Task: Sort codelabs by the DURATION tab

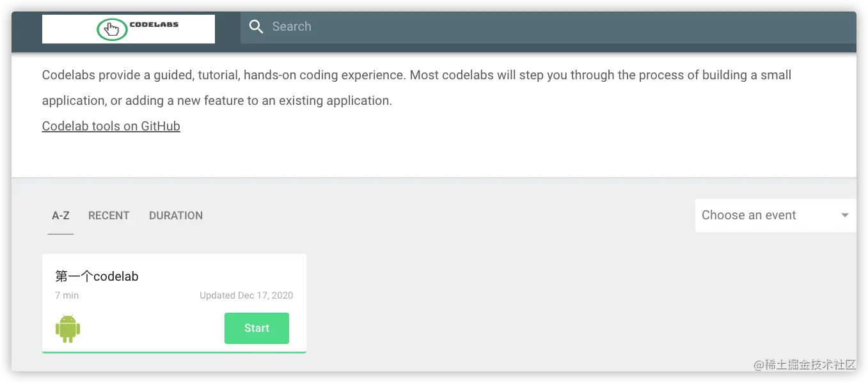Action: [176, 215]
